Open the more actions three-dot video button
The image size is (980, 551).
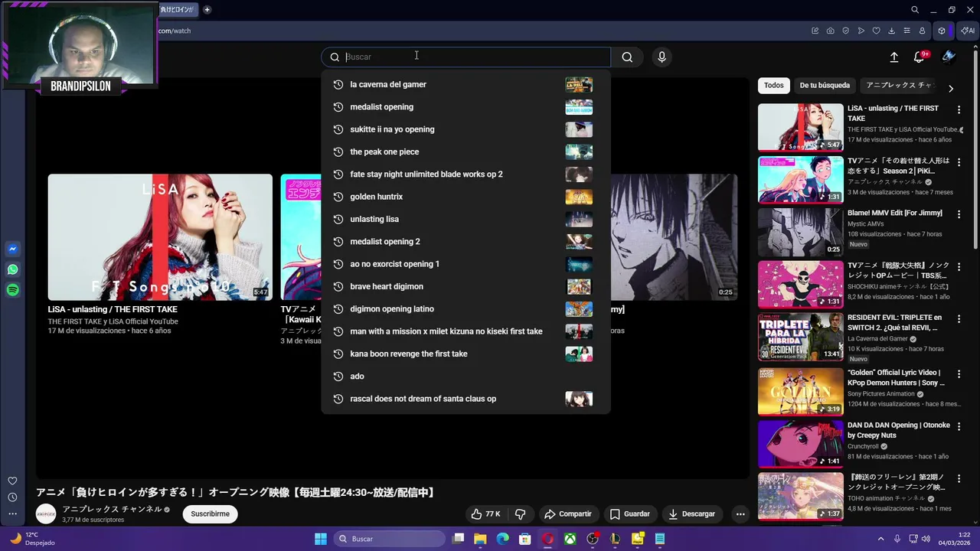(740, 514)
